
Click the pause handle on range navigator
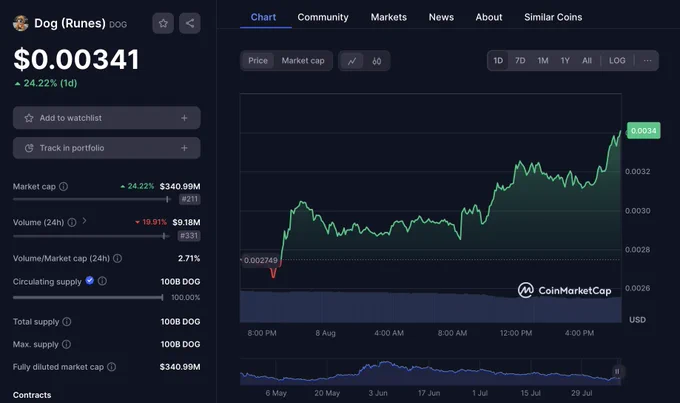(x=617, y=371)
